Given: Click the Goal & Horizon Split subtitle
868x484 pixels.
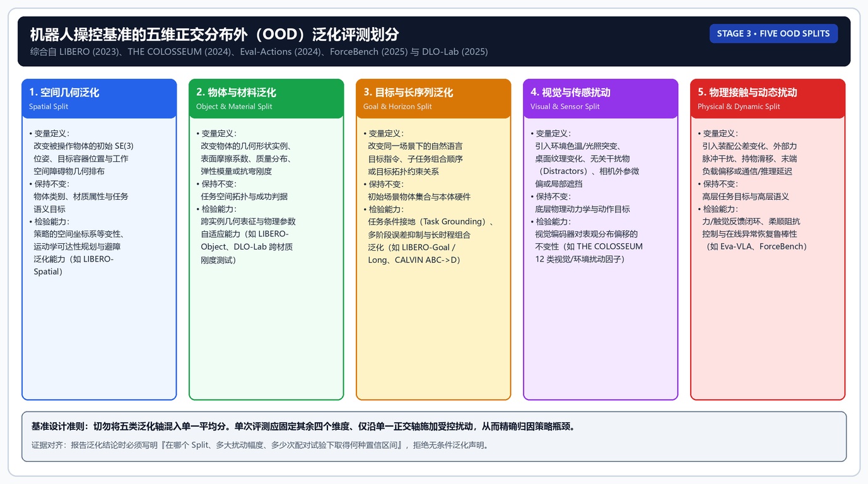Looking at the screenshot, I should (x=397, y=107).
